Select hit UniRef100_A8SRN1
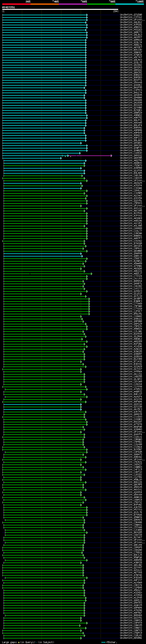This screenshot has width=146, height=644. (131, 638)
